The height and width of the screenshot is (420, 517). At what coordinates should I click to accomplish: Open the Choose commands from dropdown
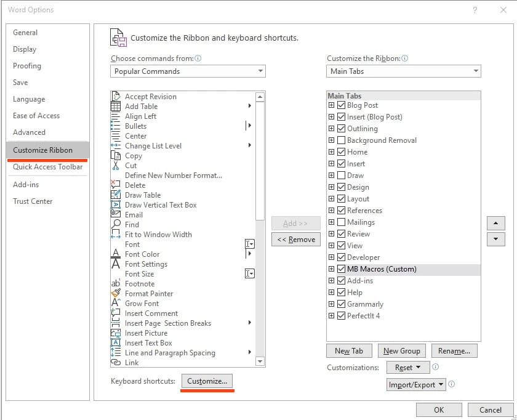click(x=188, y=71)
